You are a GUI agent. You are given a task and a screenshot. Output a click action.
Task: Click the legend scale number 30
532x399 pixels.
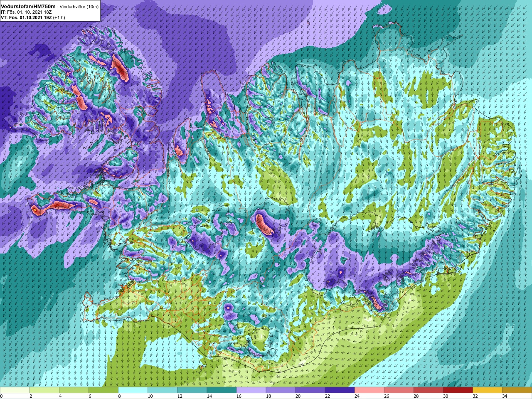445,396
